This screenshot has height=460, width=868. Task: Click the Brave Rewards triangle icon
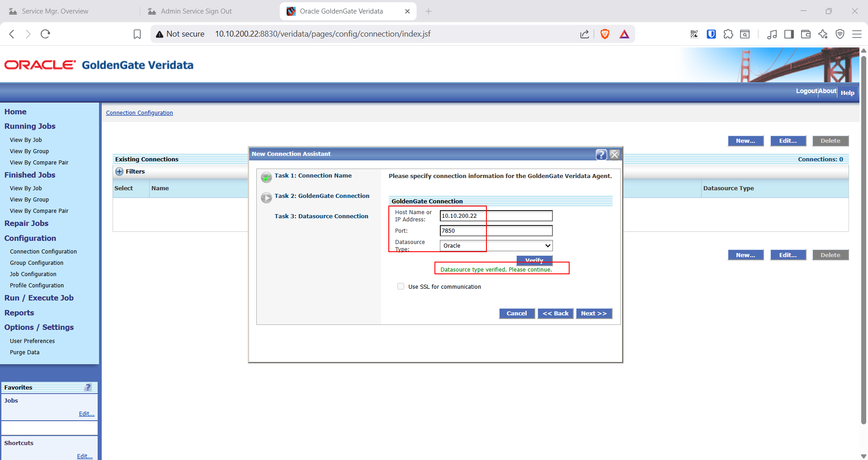[x=624, y=34]
